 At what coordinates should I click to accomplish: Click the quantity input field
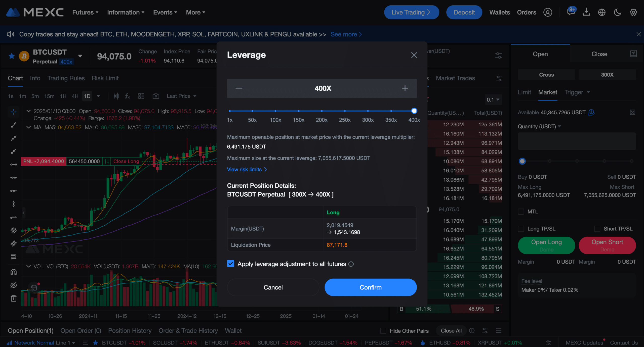click(577, 141)
